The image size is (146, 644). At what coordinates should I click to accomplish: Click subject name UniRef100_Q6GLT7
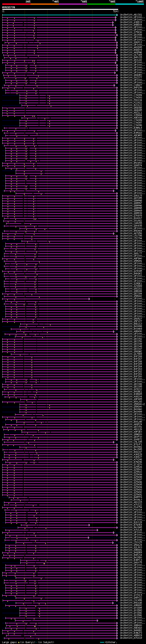[x=131, y=254]
